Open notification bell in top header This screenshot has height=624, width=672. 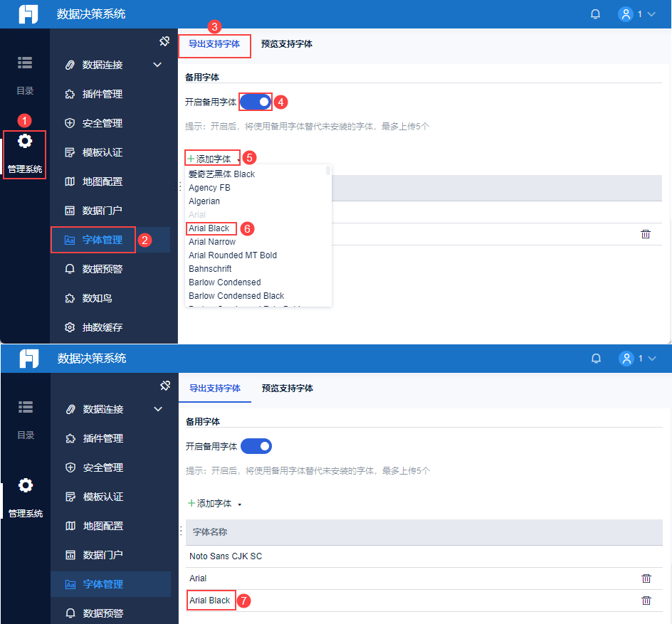pos(595,14)
